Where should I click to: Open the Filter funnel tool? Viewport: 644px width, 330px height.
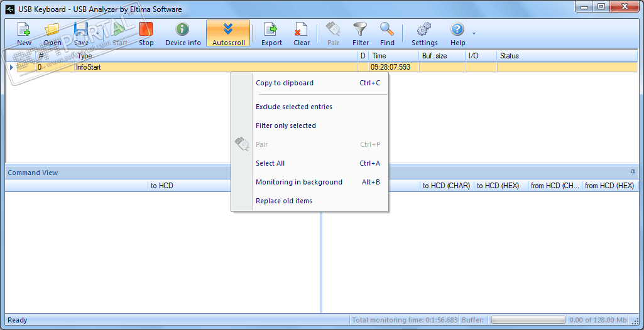360,29
